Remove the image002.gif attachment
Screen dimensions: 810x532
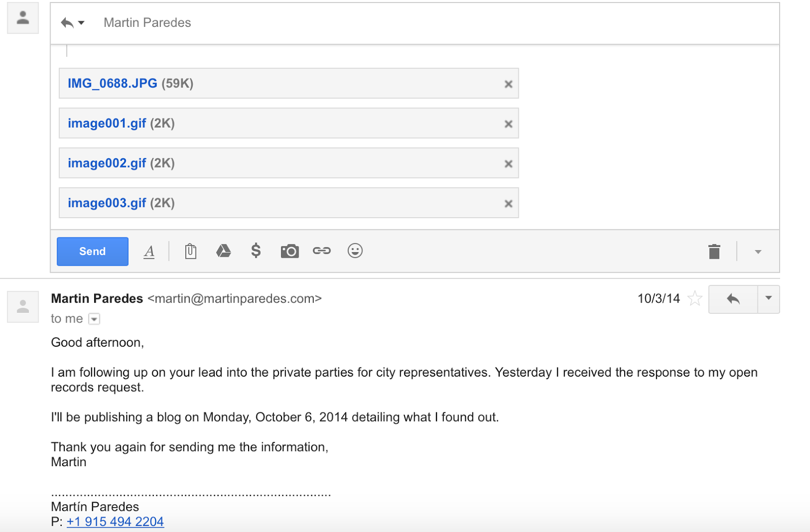[508, 163]
